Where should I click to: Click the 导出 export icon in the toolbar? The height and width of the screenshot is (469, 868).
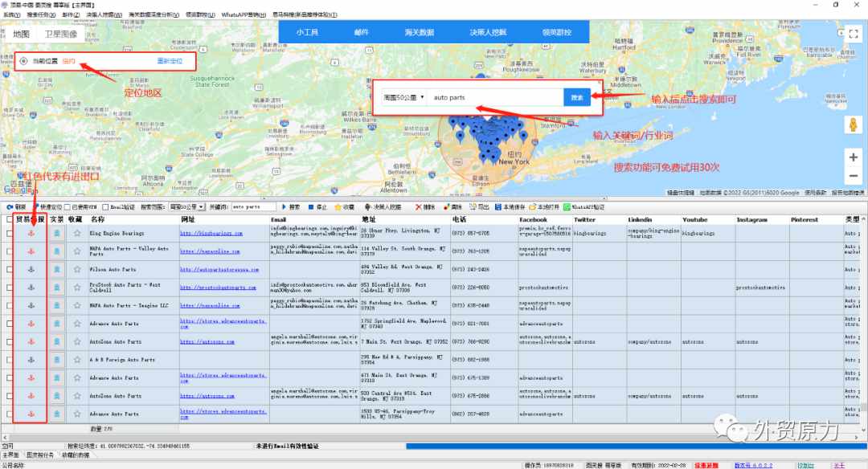[x=473, y=207]
